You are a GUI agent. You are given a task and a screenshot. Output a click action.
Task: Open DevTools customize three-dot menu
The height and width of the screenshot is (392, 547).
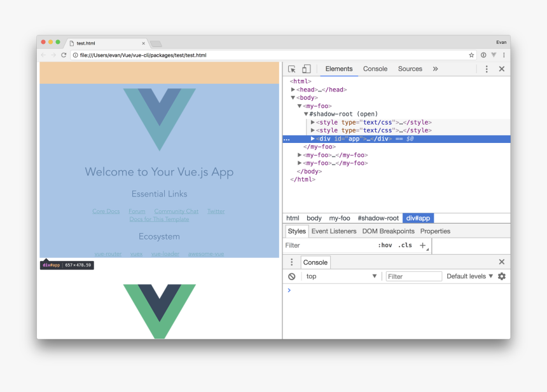coord(487,69)
